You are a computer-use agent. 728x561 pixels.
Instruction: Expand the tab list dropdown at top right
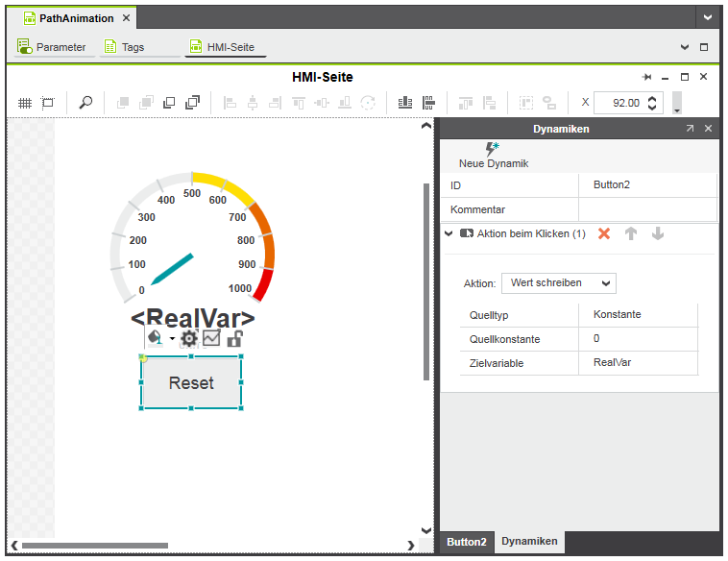coord(708,18)
